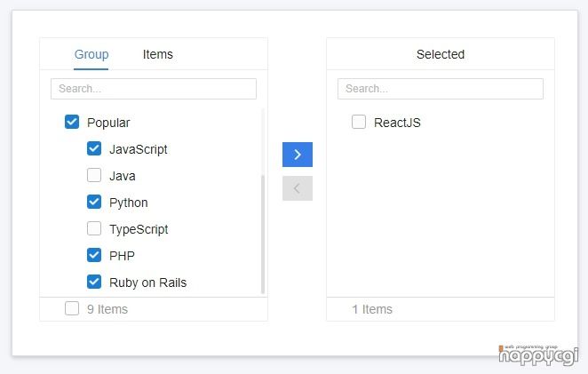Uncheck the Python checkbox

94,202
